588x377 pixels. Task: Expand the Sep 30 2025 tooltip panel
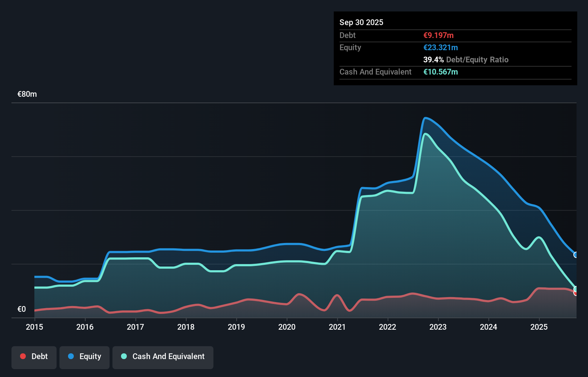coord(362,22)
